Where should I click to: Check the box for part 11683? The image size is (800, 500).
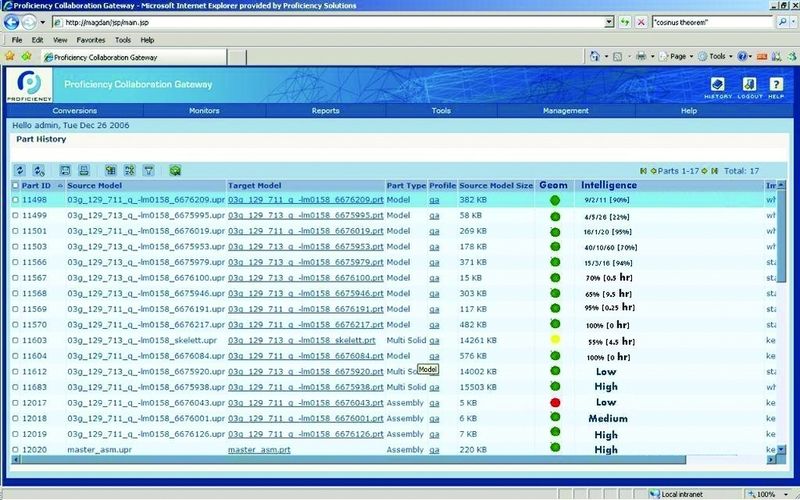tap(15, 387)
